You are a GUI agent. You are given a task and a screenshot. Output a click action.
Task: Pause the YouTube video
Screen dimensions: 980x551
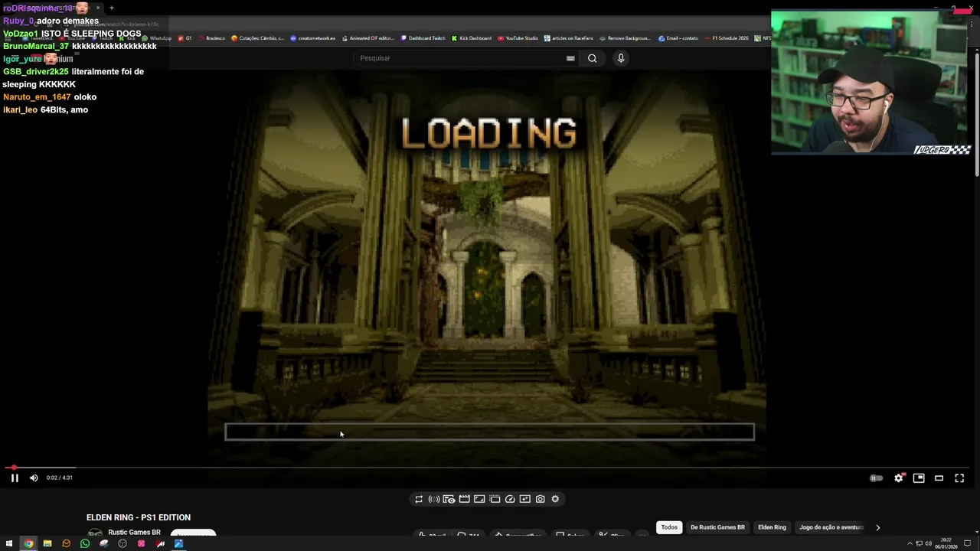point(15,478)
